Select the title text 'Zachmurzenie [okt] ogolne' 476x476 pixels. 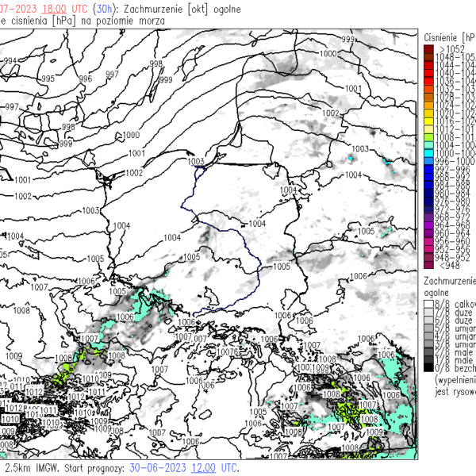pos(182,9)
